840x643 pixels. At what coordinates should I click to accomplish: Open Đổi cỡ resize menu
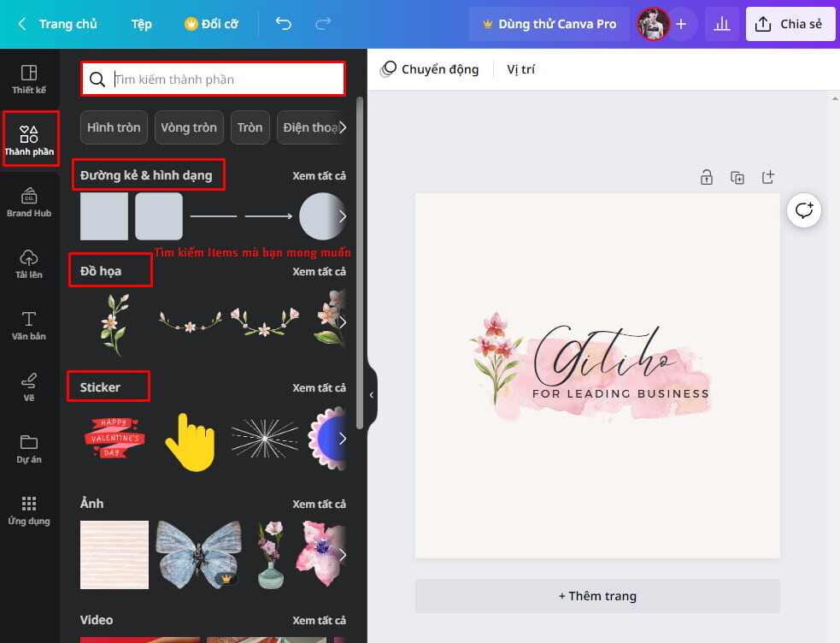[212, 24]
